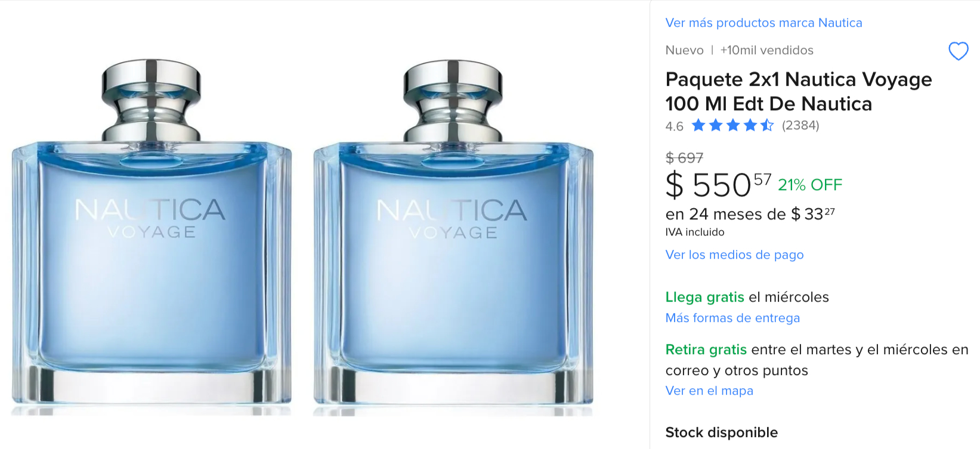Click the star rating icons

732,125
